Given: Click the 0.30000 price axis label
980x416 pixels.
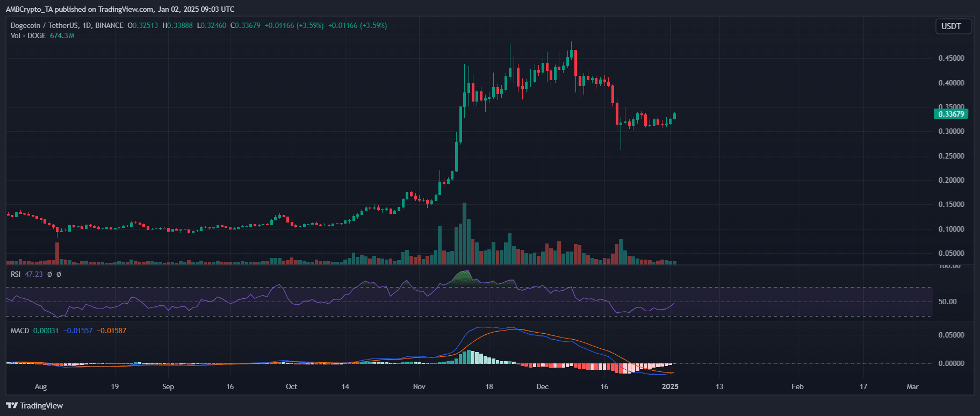Looking at the screenshot, I should [x=951, y=131].
